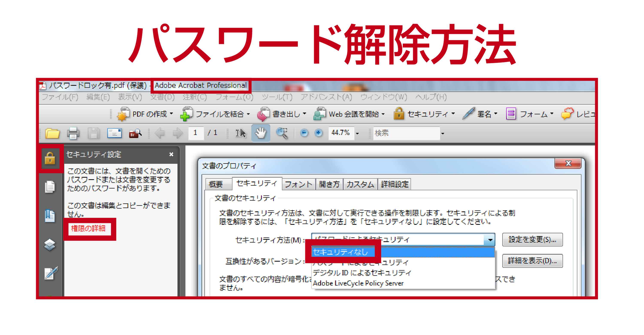Open the ツール(T) menu
This screenshot has width=644, height=335.
pos(277,97)
